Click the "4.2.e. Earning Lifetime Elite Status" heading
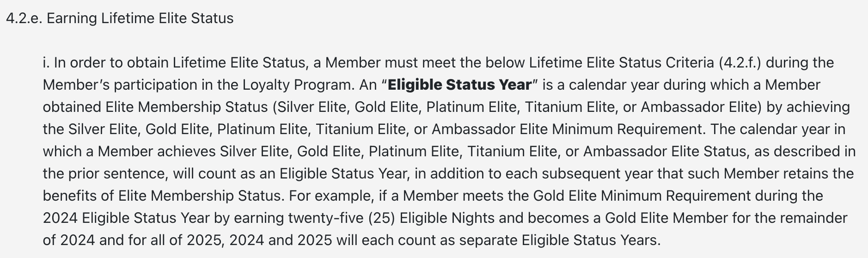Image resolution: width=868 pixels, height=258 pixels. (x=120, y=18)
